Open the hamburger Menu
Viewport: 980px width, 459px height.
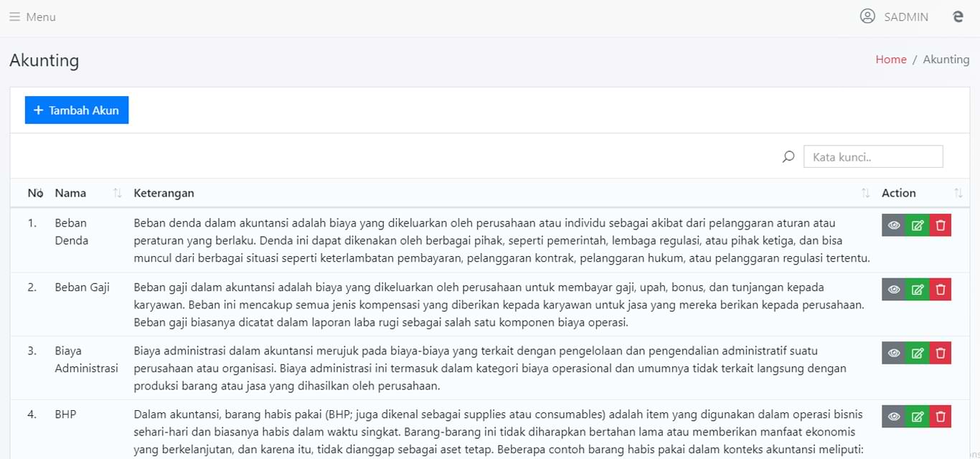click(x=14, y=16)
